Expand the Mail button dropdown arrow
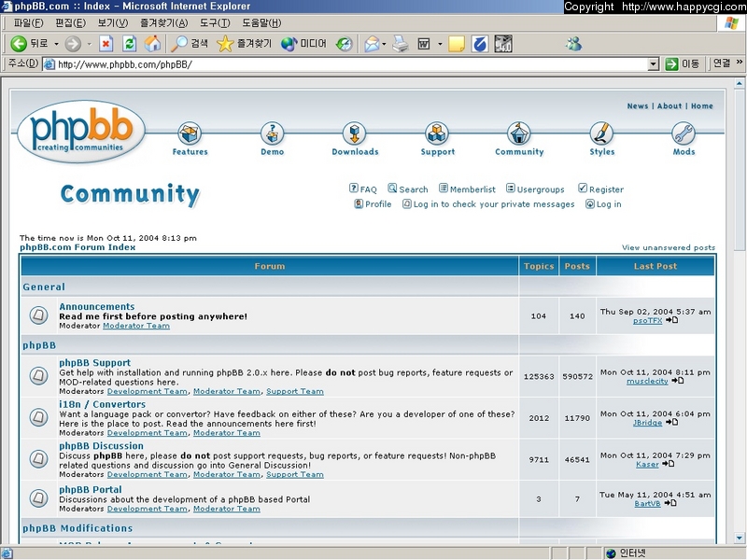This screenshot has height=560, width=747. pos(384,44)
